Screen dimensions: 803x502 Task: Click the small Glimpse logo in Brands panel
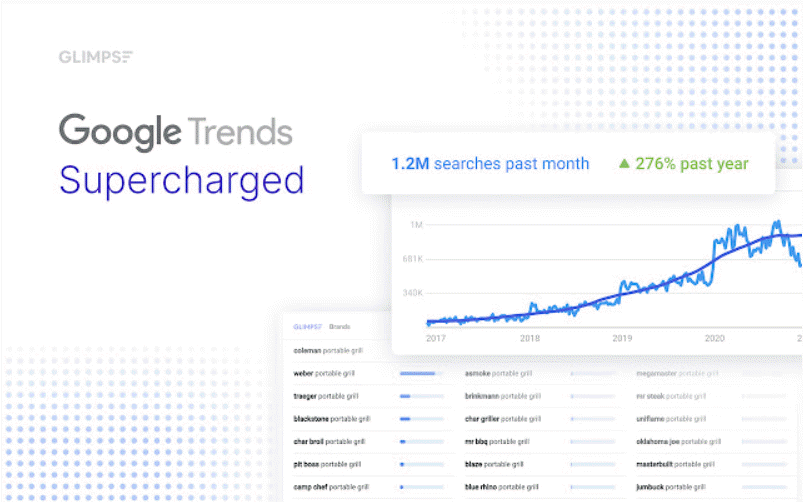(307, 326)
